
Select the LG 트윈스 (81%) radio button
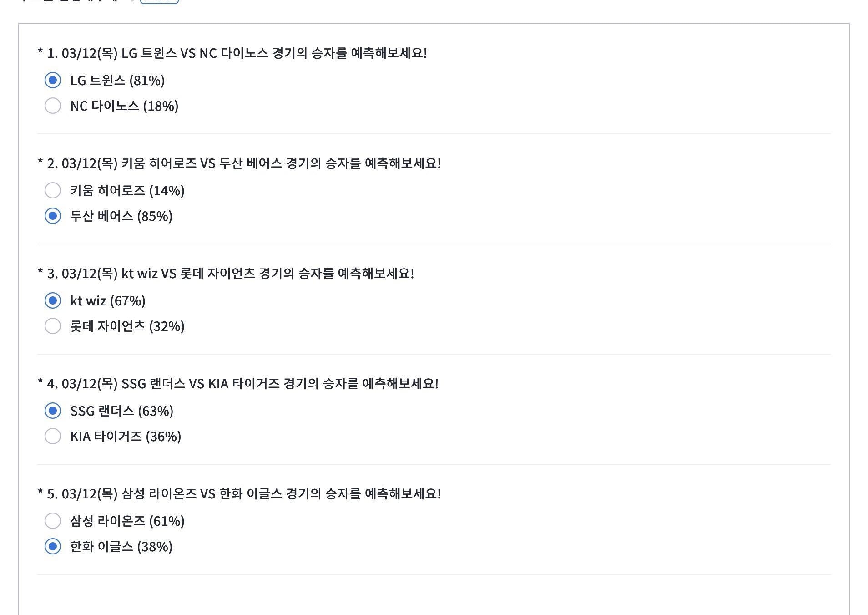click(x=53, y=80)
